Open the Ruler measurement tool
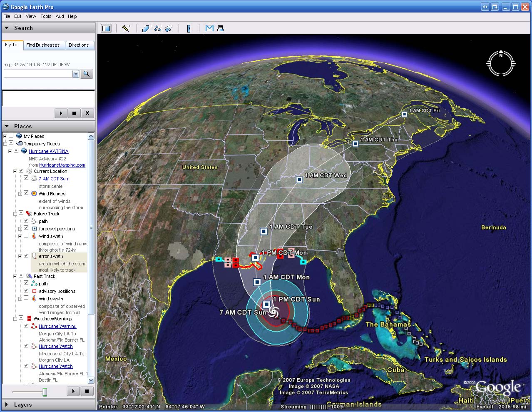The height and width of the screenshot is (412, 532). [x=189, y=28]
